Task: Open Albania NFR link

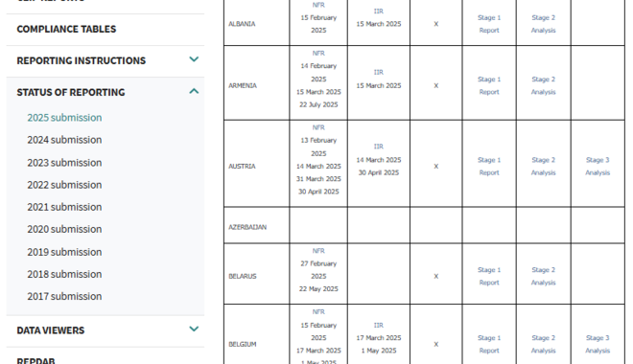Action: pyautogui.click(x=318, y=5)
